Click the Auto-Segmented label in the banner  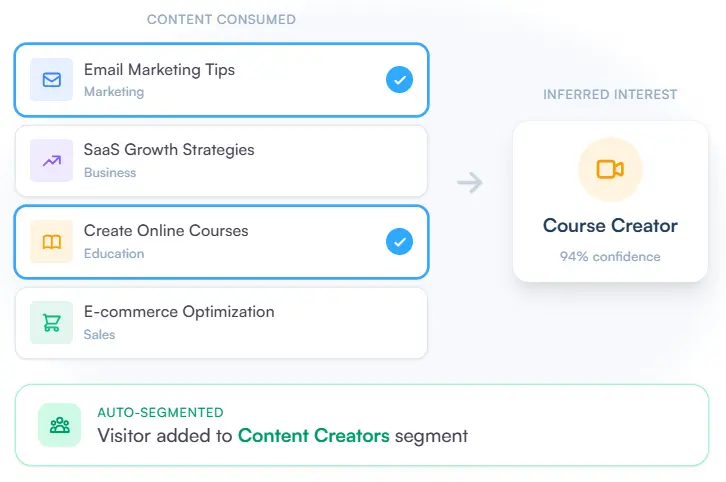(160, 412)
